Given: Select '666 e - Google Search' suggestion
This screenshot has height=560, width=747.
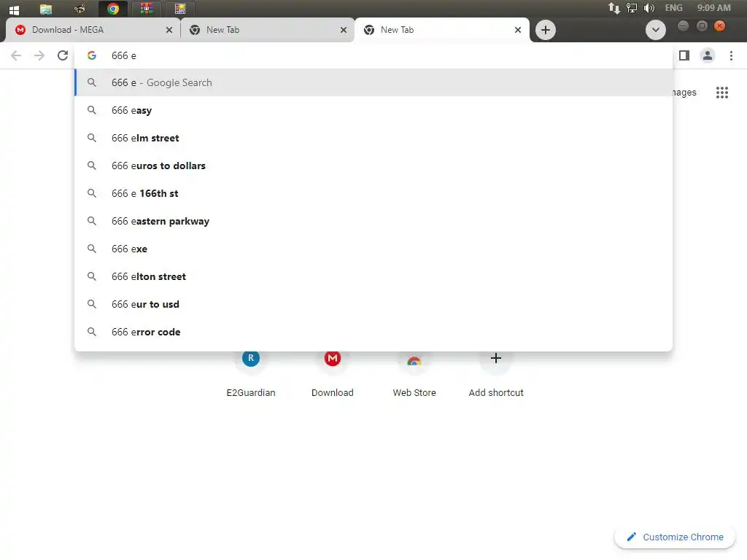Looking at the screenshot, I should (x=373, y=83).
